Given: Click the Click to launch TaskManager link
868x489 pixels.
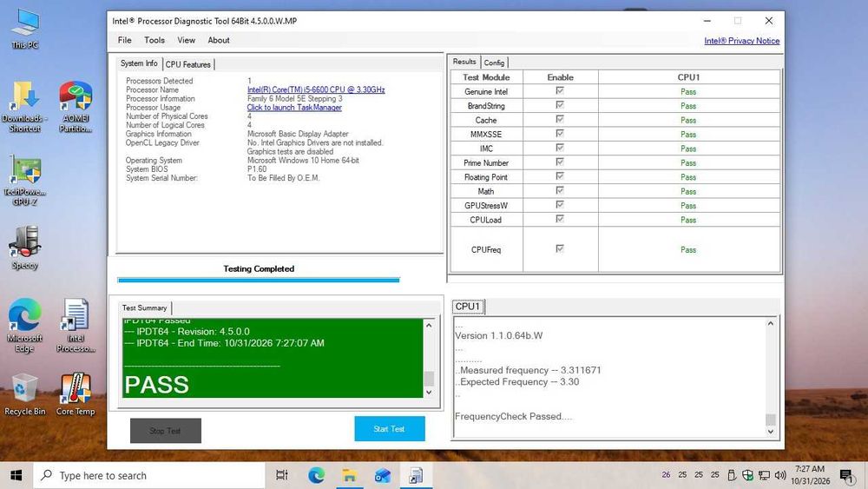Looking at the screenshot, I should (x=294, y=108).
